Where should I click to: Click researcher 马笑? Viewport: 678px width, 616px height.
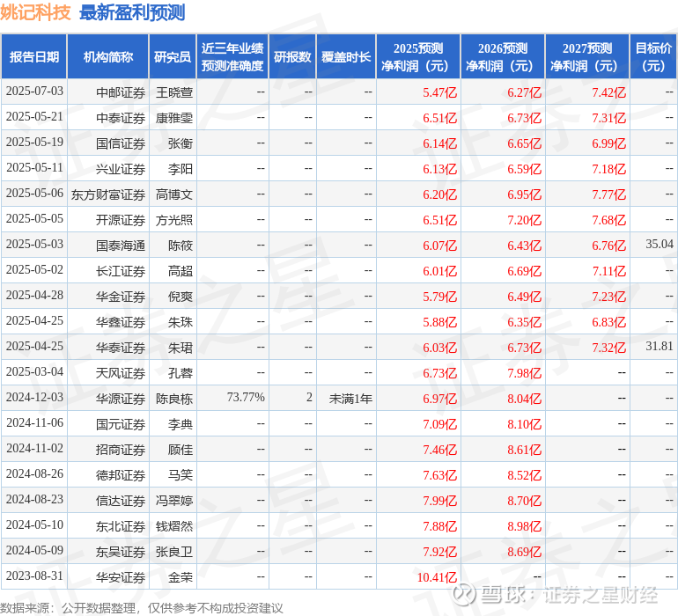point(181,474)
